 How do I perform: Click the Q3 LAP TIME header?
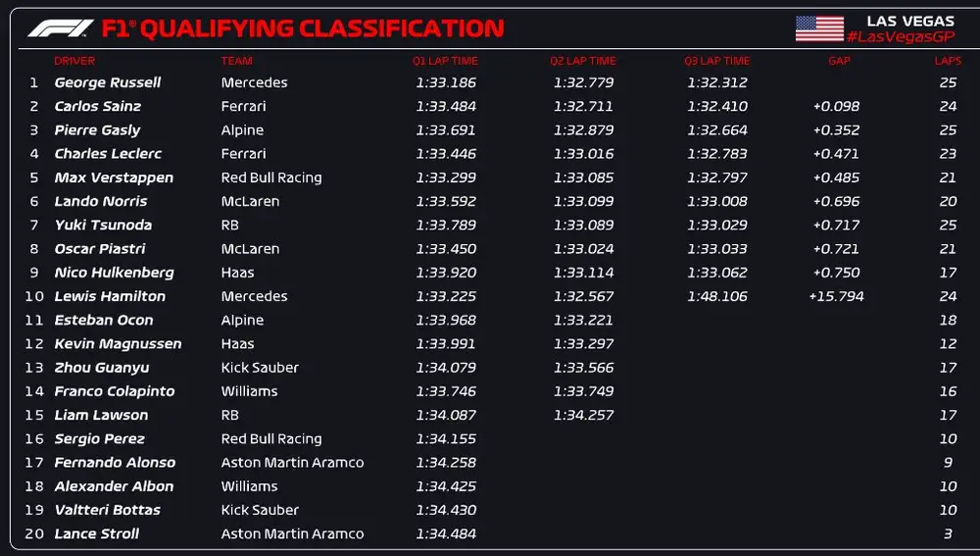coord(717,61)
